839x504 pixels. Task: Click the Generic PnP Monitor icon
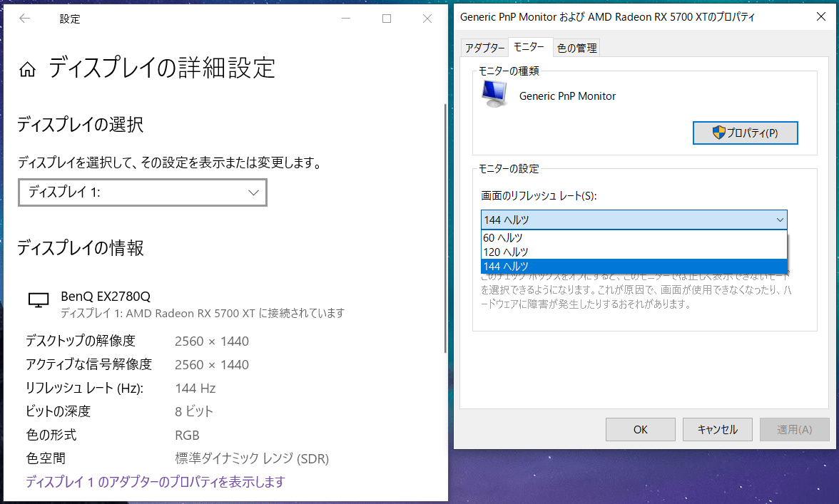tap(494, 94)
